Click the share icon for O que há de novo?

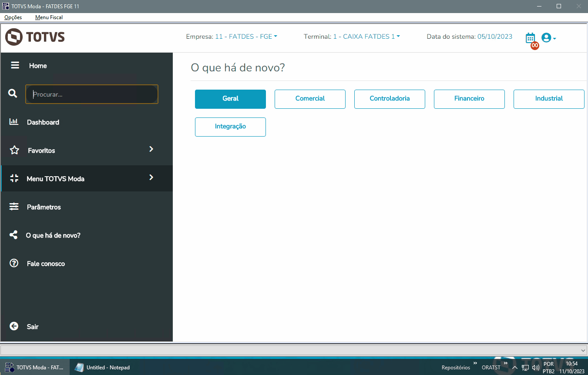click(13, 235)
